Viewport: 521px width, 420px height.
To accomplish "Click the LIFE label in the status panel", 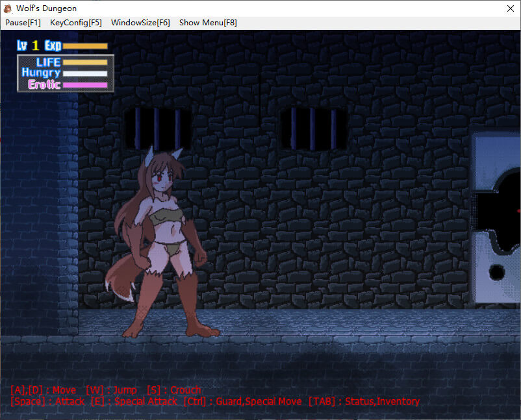I will [x=48, y=62].
